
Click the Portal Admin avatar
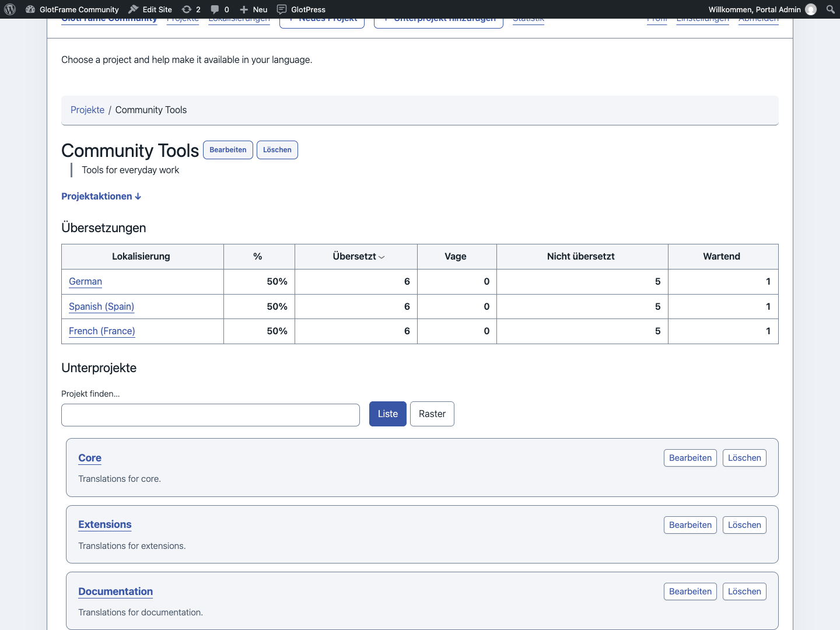[x=811, y=9]
